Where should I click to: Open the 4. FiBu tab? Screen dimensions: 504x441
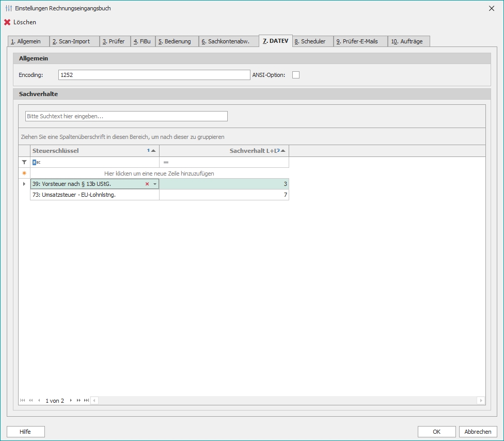click(142, 41)
